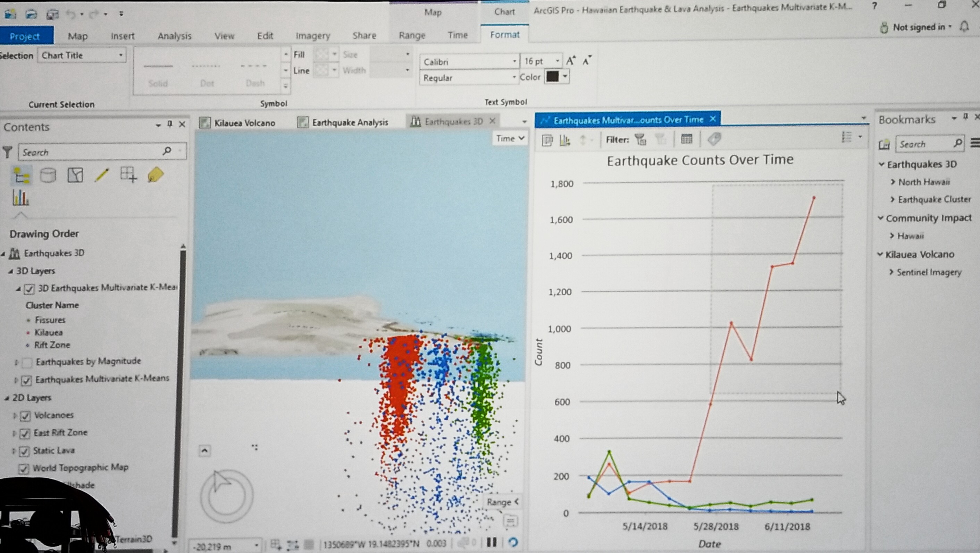Open Time dropdown on map view
The height and width of the screenshot is (553, 980).
coord(510,139)
